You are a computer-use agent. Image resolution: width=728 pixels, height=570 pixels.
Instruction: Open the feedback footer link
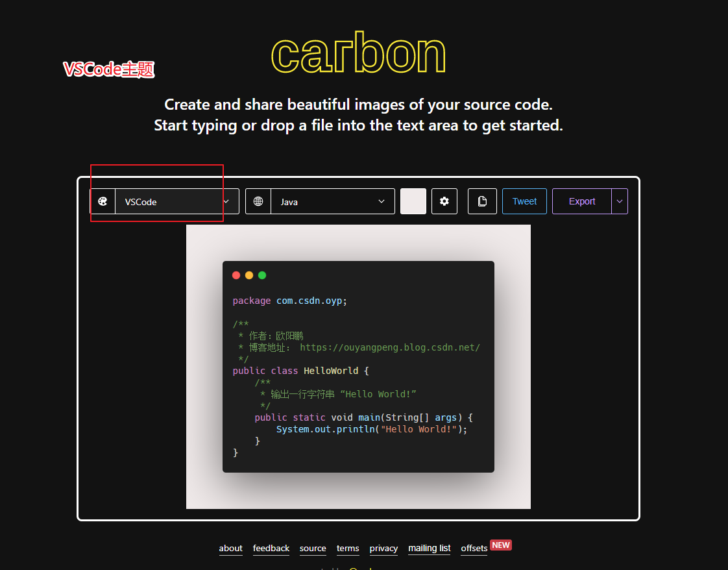point(271,548)
